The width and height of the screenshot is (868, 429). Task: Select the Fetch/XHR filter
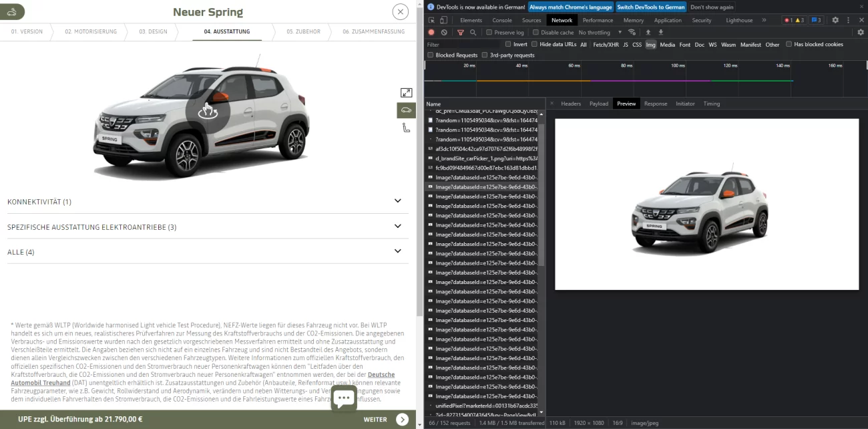[x=606, y=45]
